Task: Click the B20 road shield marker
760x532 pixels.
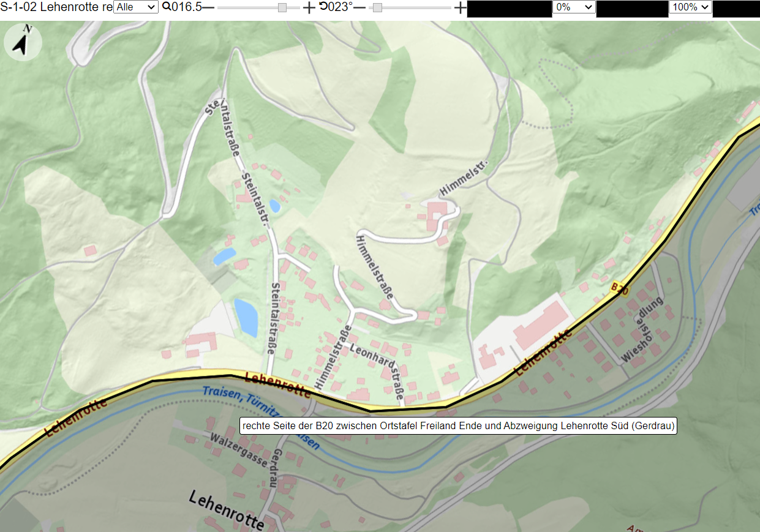Action: pyautogui.click(x=620, y=289)
